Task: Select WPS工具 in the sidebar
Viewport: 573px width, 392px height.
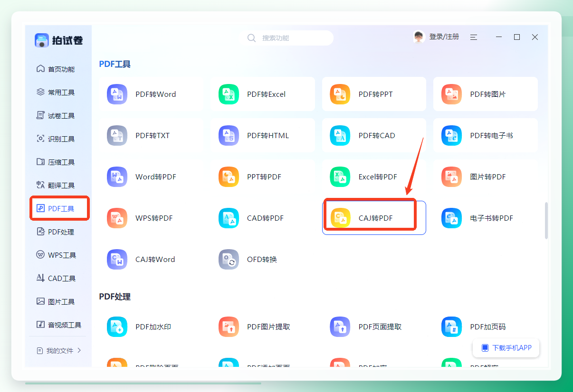Action: pyautogui.click(x=56, y=255)
